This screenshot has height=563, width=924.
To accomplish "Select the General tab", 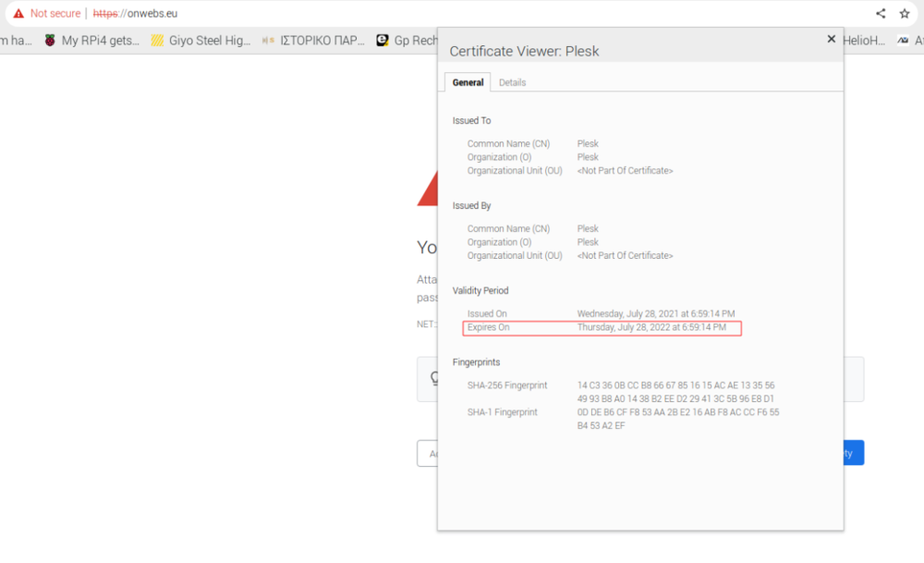I will [x=468, y=82].
